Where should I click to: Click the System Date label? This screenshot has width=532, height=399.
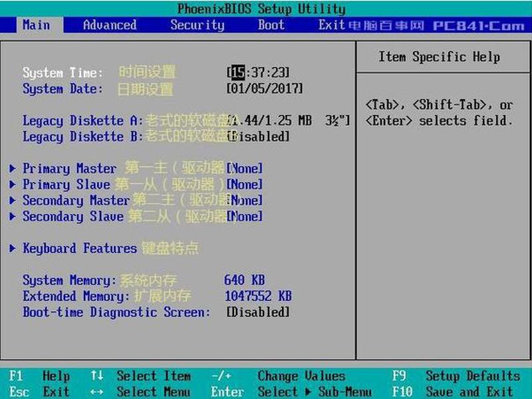coord(63,88)
